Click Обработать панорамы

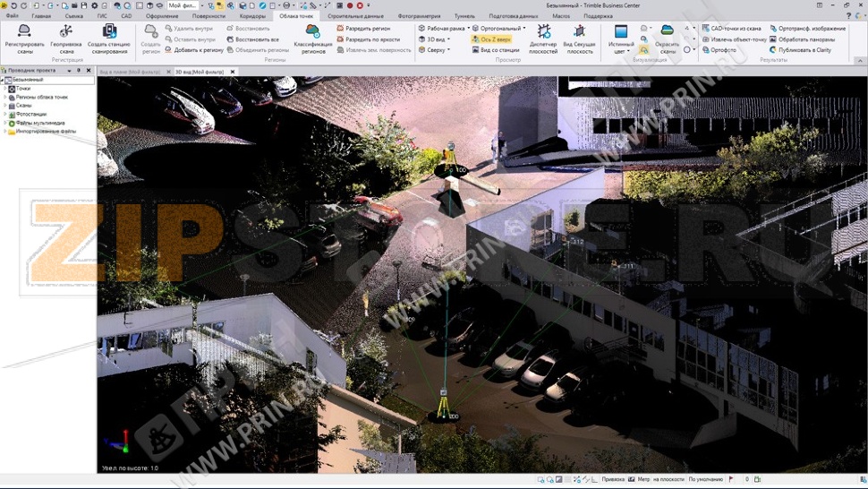(802, 39)
